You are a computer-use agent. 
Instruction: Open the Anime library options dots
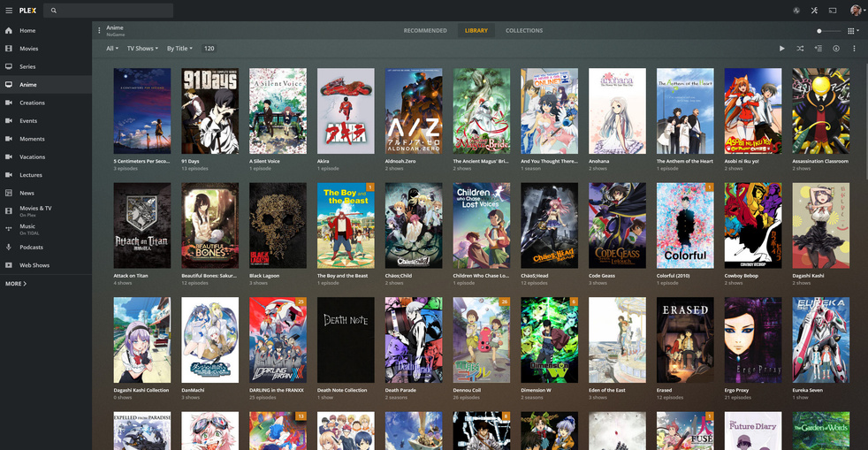(x=99, y=30)
